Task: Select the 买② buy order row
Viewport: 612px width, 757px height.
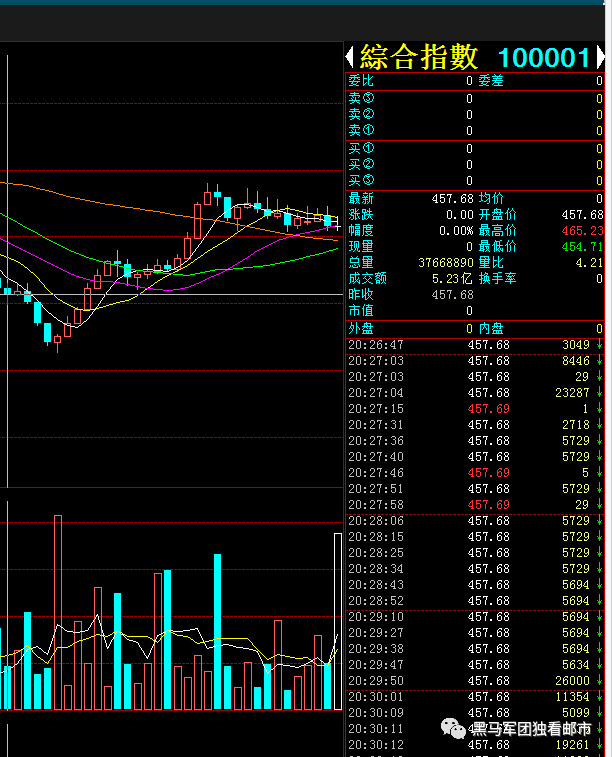Action: click(x=475, y=165)
